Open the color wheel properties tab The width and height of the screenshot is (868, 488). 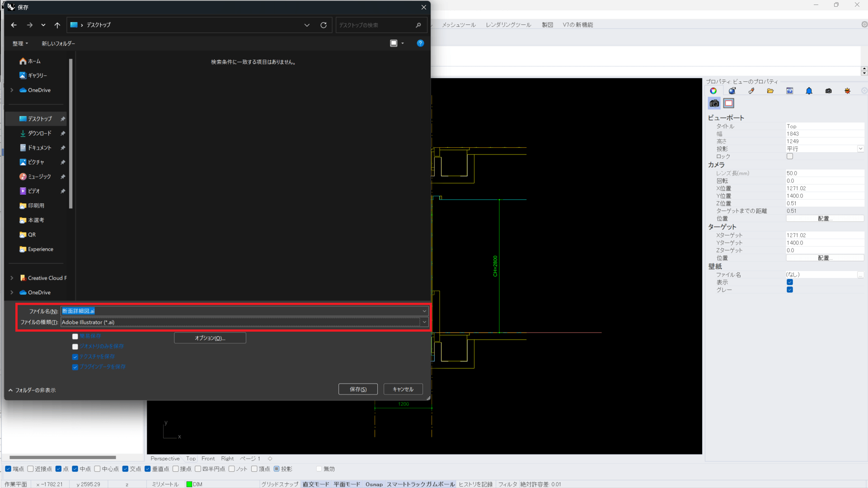coord(713,91)
